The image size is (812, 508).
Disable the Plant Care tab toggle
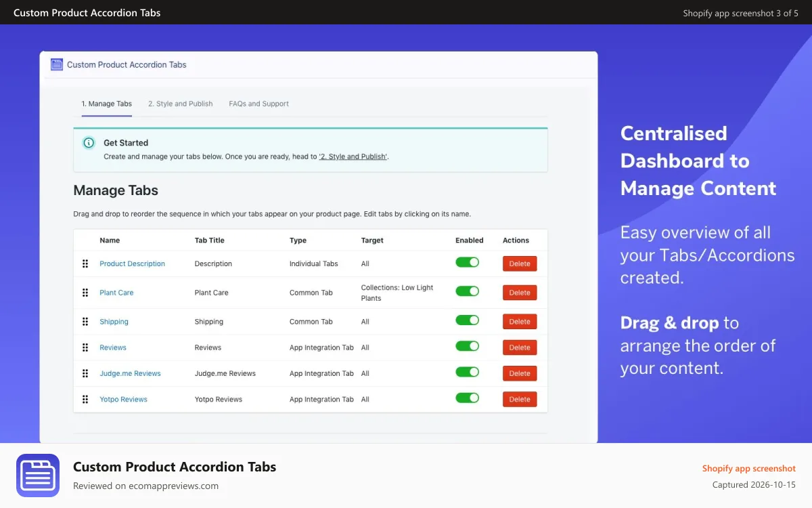point(467,291)
